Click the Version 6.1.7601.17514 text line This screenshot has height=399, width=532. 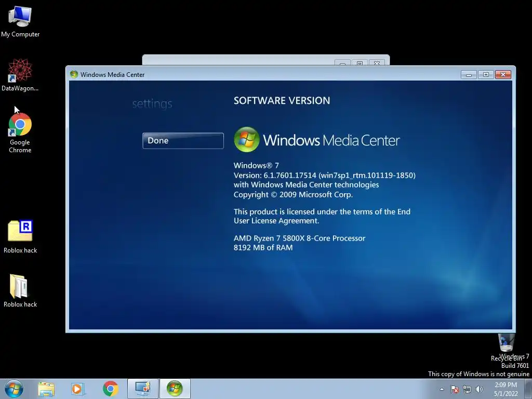324,176
